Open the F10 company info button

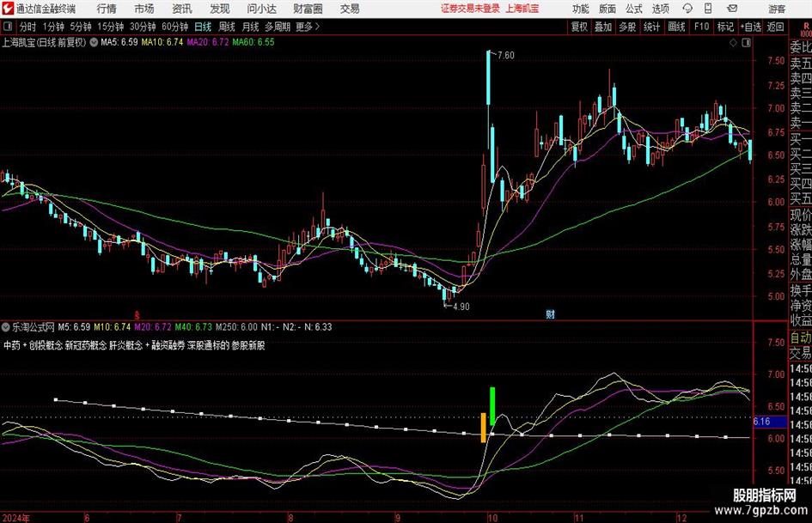tap(702, 27)
